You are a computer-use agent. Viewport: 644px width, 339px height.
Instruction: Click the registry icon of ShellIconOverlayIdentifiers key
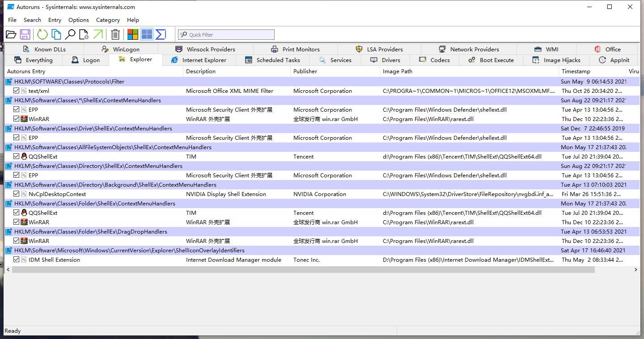8,251
